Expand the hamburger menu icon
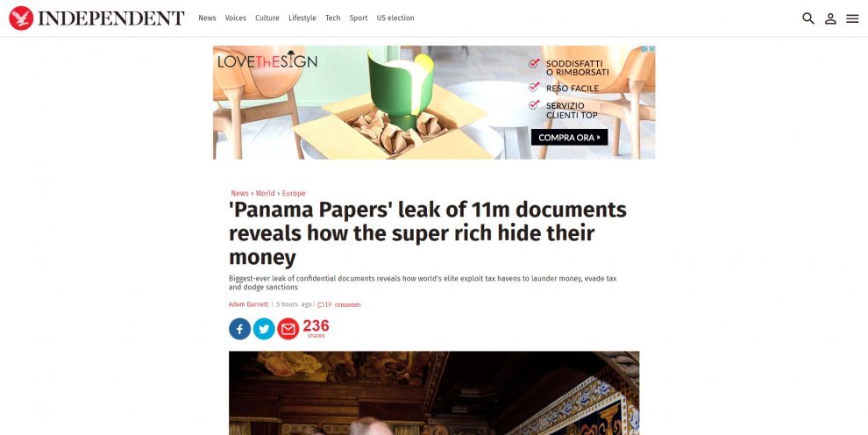 852,18
